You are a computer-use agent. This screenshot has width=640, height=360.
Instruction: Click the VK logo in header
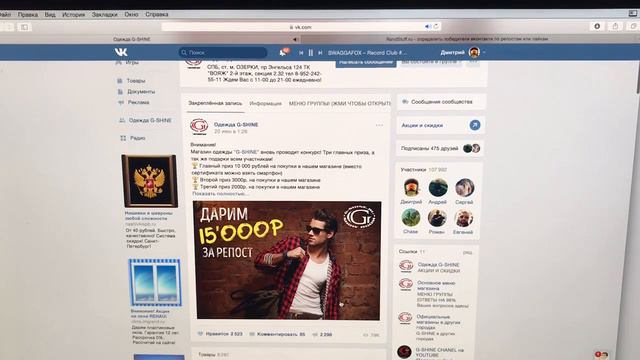pyautogui.click(x=121, y=52)
